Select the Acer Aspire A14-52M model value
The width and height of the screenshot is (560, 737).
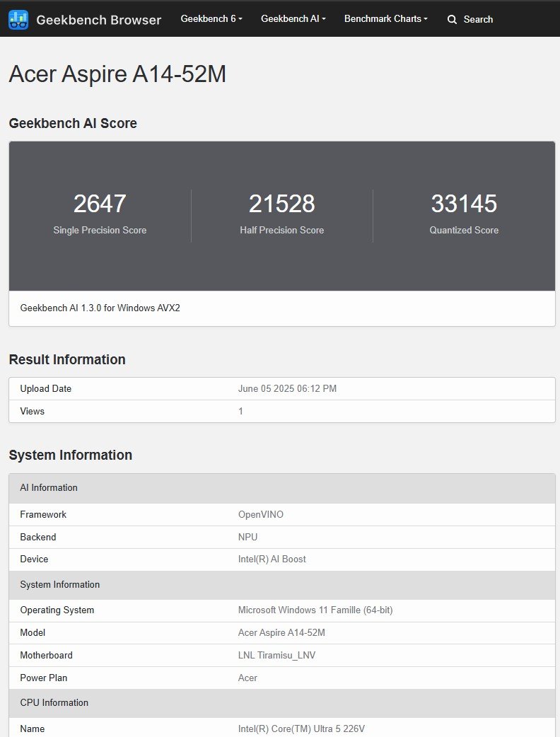pyautogui.click(x=281, y=632)
